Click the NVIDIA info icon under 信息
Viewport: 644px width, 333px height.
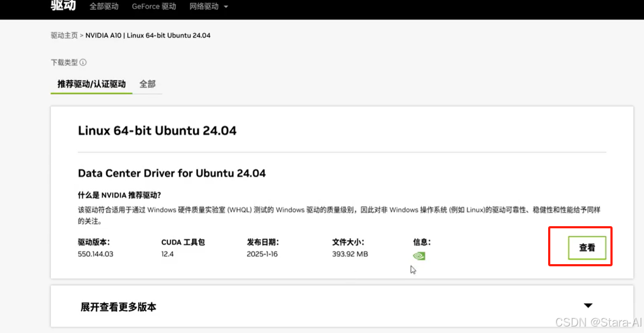point(419,256)
